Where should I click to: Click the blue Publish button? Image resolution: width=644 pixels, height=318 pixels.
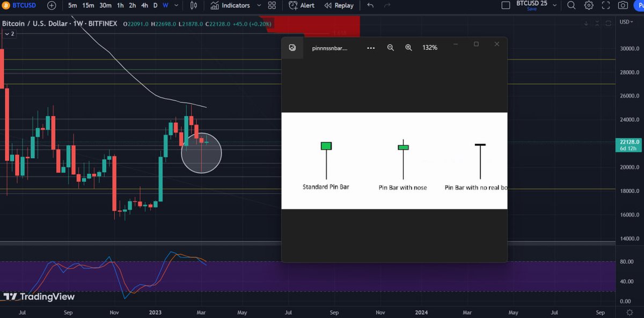point(638,5)
